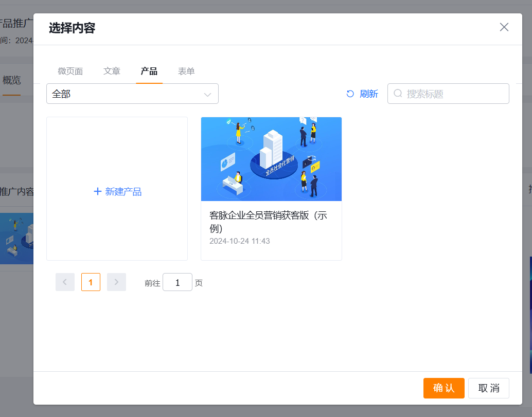This screenshot has height=417, width=532.
Task: Select the 产品 tab
Action: click(x=149, y=71)
